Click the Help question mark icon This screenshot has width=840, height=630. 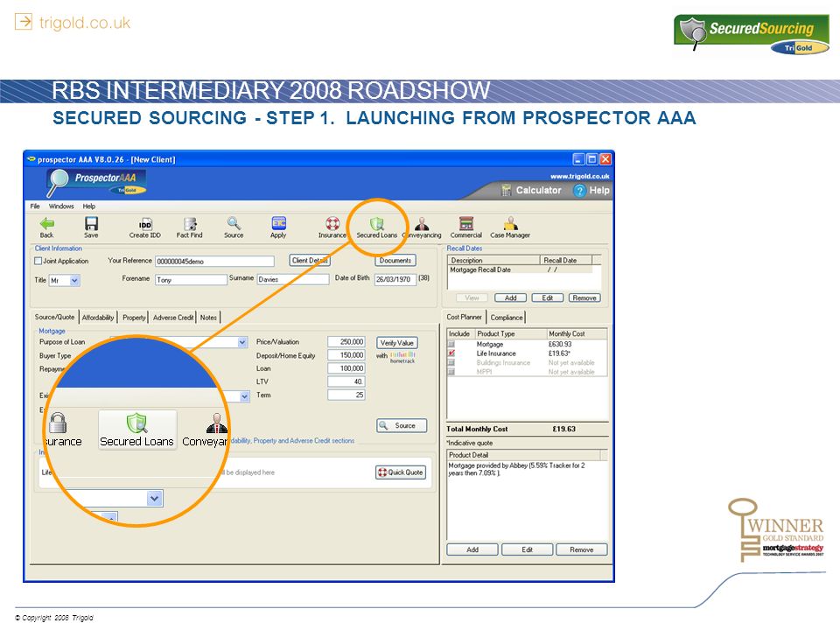579,190
